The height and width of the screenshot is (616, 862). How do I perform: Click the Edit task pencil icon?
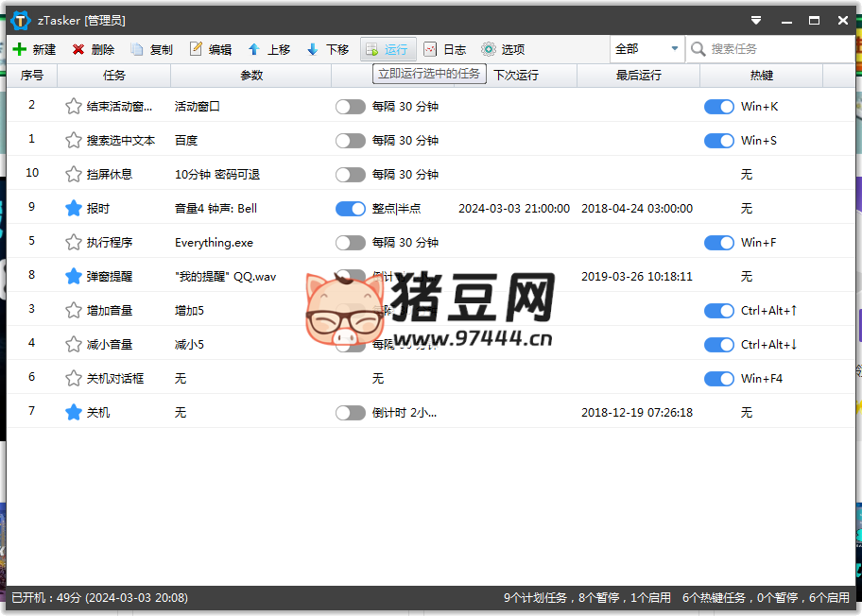(x=196, y=49)
